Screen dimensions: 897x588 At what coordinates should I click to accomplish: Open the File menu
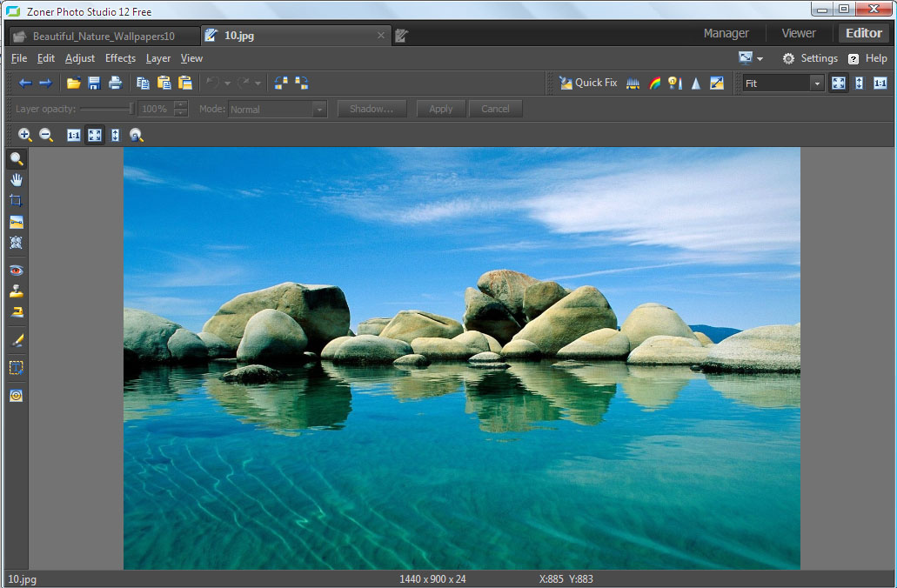[19, 58]
